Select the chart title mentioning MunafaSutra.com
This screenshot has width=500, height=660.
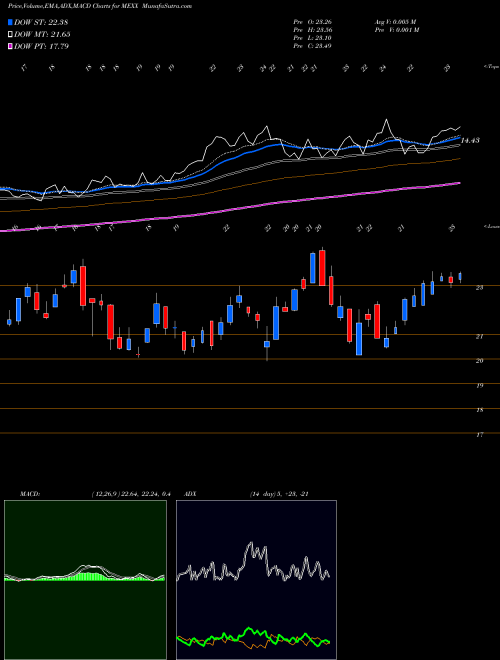pos(100,6)
